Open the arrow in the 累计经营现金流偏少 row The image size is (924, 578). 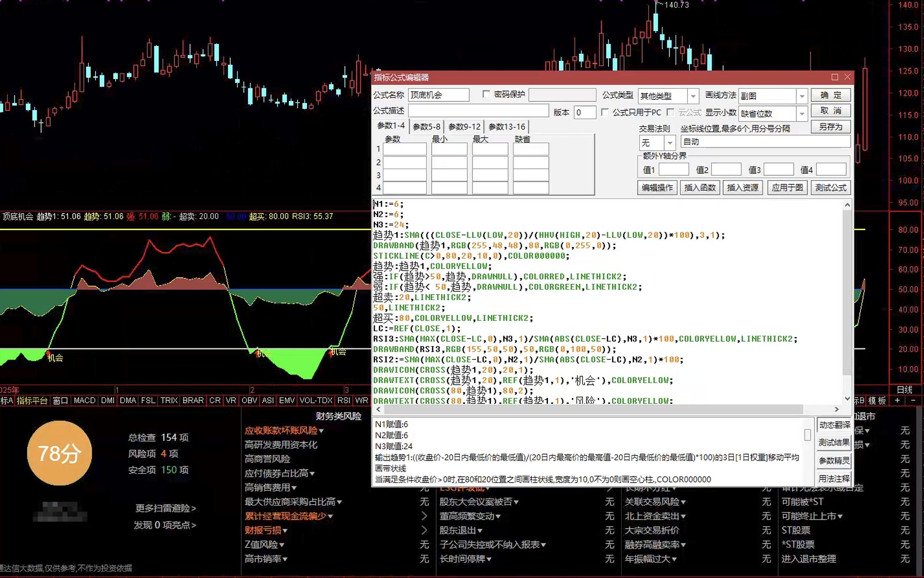pos(424,516)
